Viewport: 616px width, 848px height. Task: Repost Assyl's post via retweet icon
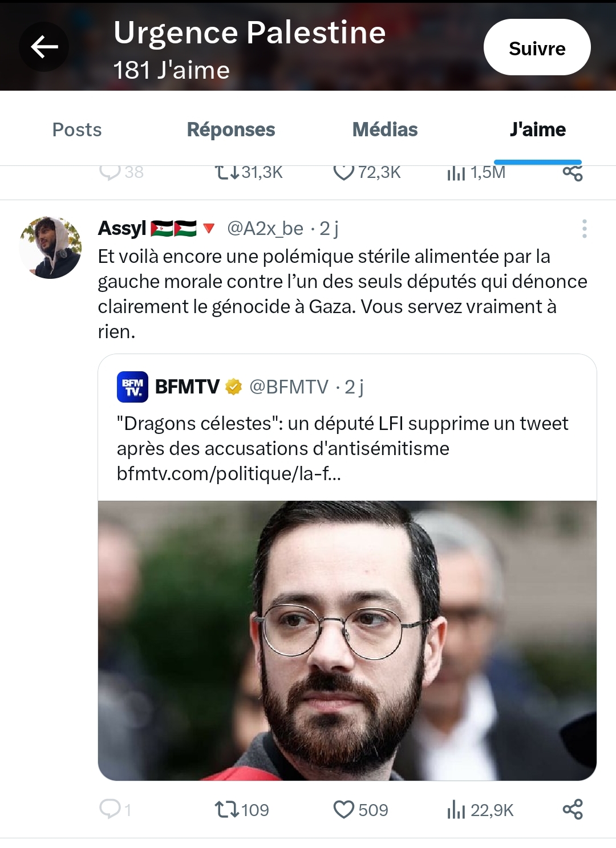[x=227, y=809]
